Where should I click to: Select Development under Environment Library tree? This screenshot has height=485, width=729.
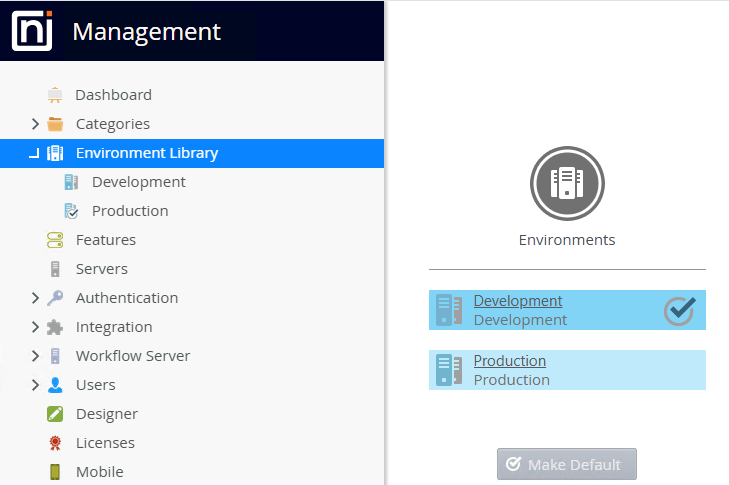point(138,182)
